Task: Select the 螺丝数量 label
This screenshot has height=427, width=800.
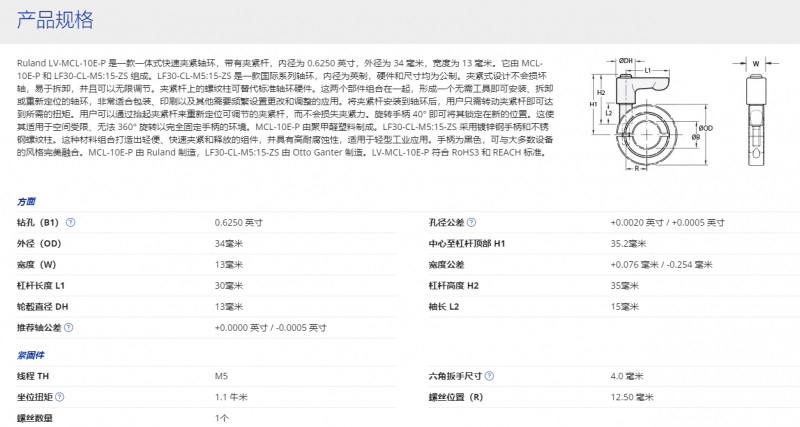Action: (35, 418)
